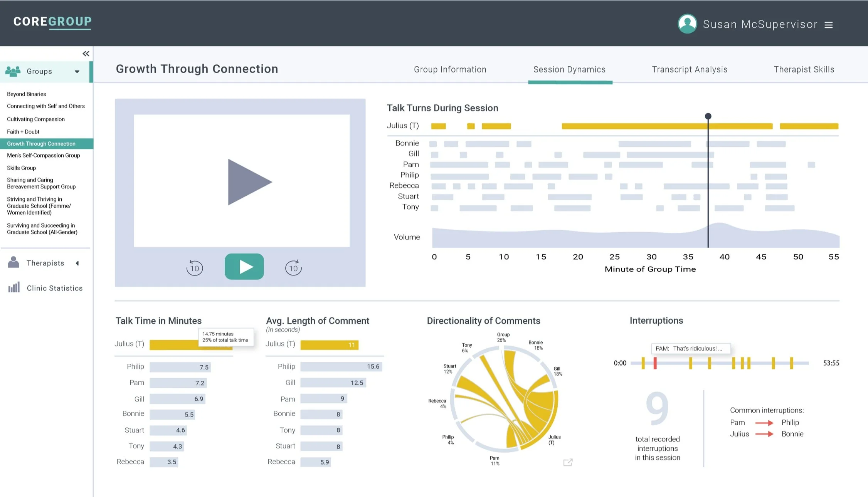Click Pam's red interruption marker on the timeline
This screenshot has height=497, width=868.
click(x=655, y=363)
